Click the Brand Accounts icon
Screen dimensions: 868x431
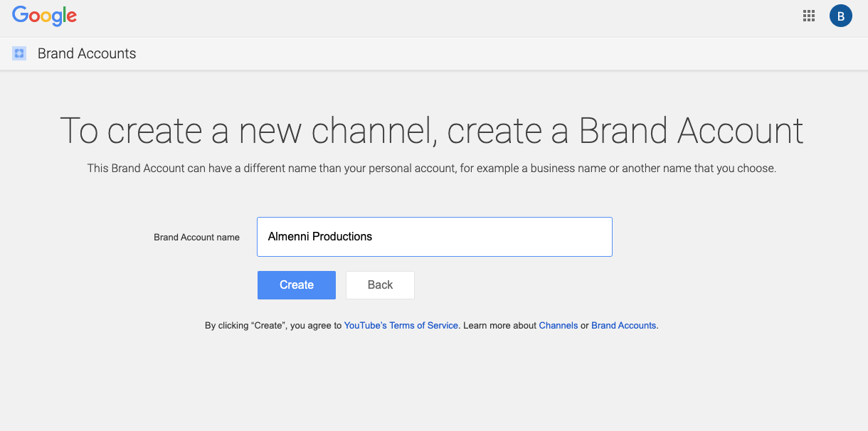click(x=19, y=53)
